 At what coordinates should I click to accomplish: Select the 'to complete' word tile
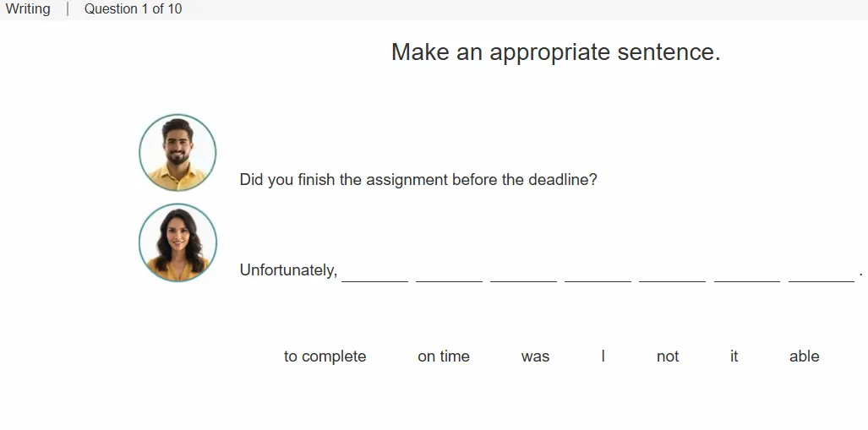(x=325, y=357)
